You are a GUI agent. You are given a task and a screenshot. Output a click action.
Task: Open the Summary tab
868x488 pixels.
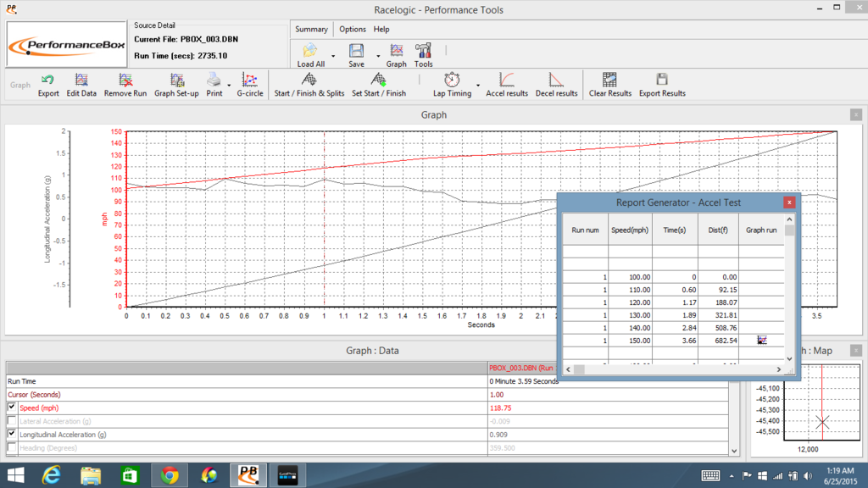pos(311,30)
